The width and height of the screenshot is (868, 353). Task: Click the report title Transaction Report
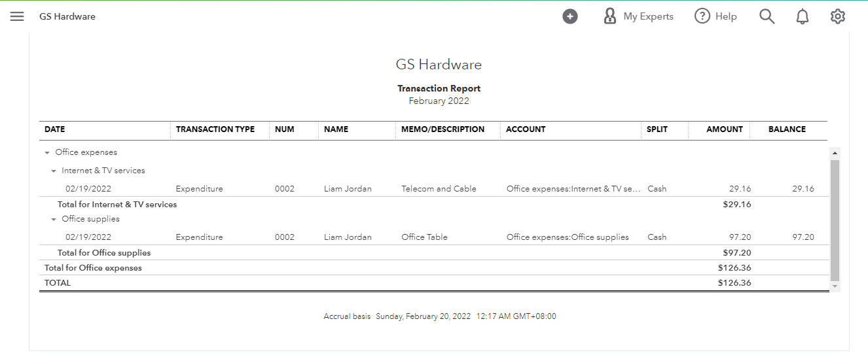pos(439,88)
